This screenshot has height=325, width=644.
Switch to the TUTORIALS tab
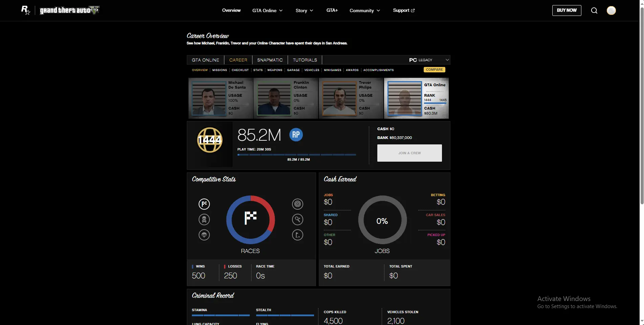305,60
